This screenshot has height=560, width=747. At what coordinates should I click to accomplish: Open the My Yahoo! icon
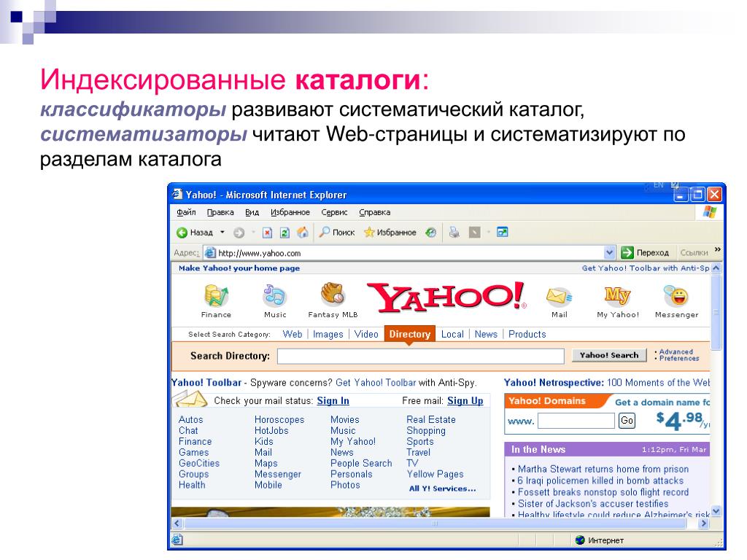point(617,296)
